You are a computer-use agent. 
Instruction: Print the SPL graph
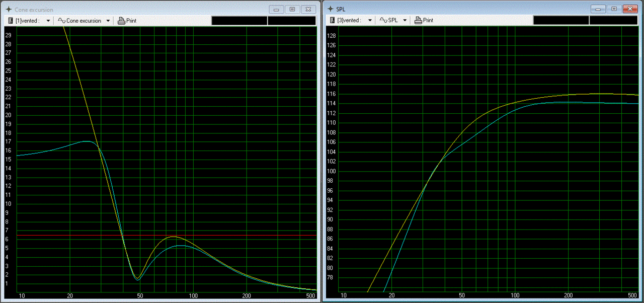click(424, 21)
